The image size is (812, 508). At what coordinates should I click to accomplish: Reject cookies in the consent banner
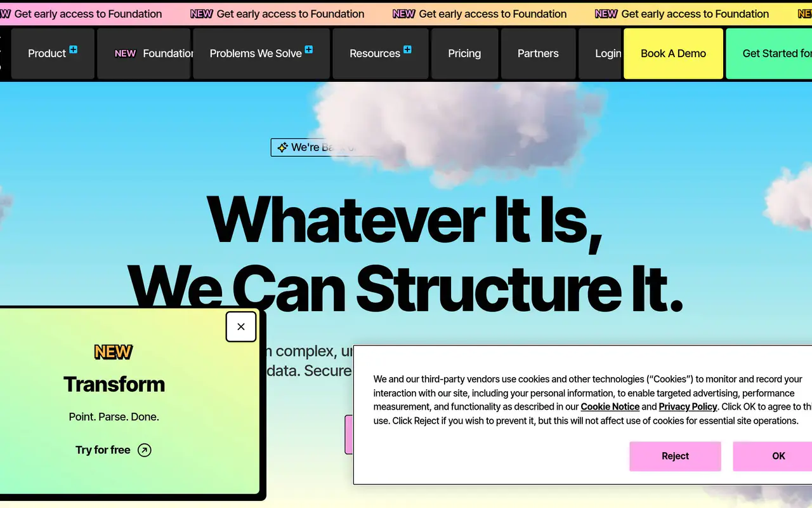[675, 456]
